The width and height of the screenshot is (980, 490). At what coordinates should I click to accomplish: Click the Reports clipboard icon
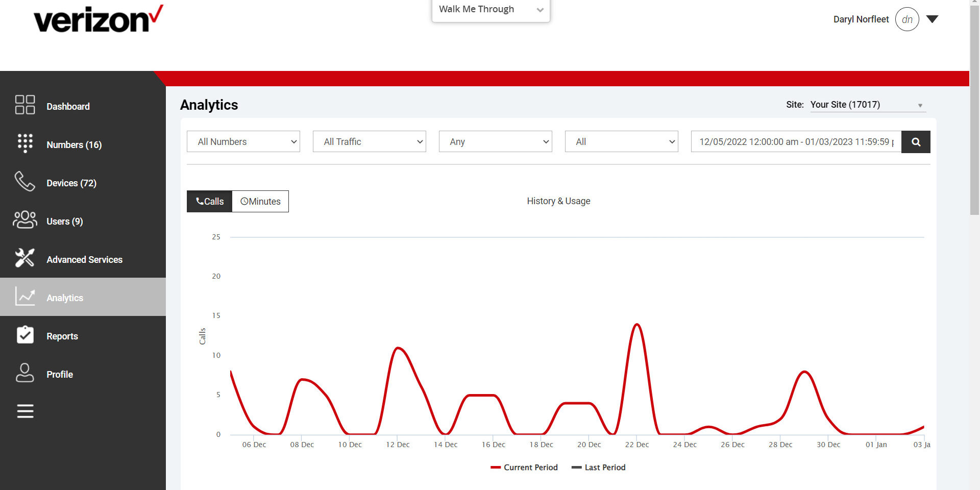point(24,335)
